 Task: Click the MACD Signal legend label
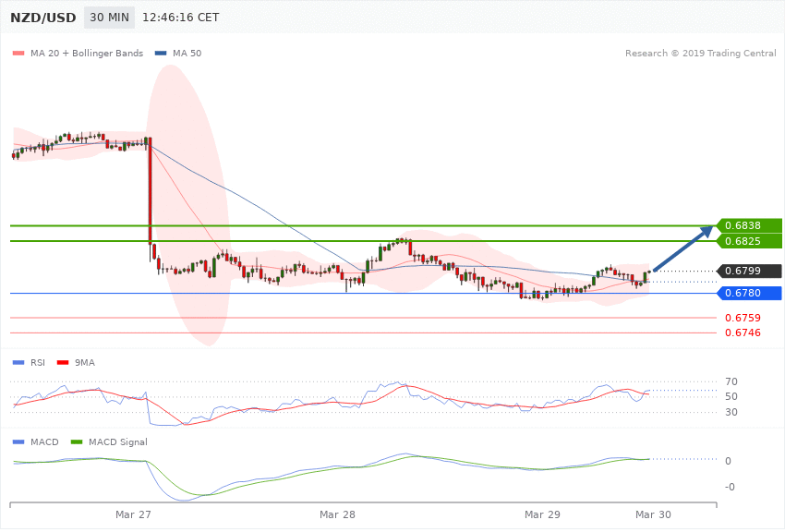[117, 441]
